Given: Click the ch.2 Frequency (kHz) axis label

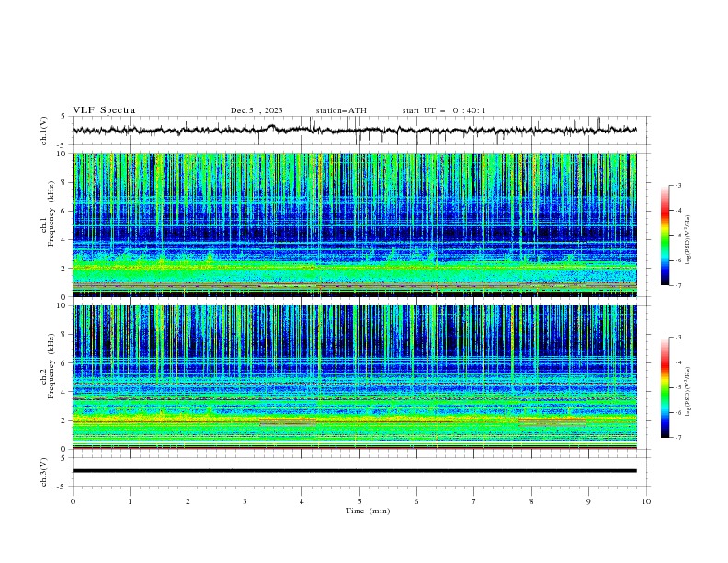Looking at the screenshot, I should 49,365.
